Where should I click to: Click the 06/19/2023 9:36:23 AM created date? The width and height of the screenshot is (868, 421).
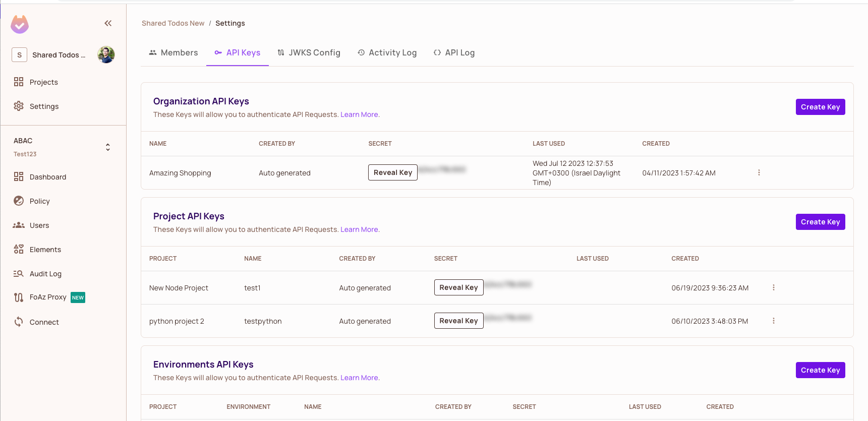(710, 288)
